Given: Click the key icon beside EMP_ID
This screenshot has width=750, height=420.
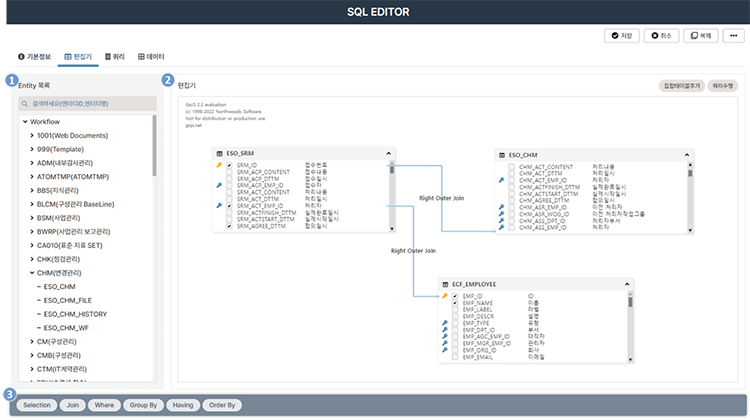Looking at the screenshot, I should pyautogui.click(x=444, y=296).
